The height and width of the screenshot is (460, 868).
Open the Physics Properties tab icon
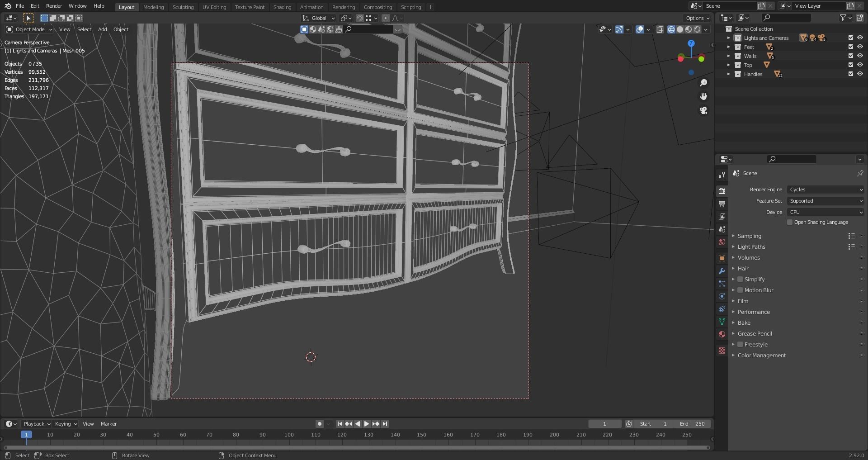(x=722, y=296)
